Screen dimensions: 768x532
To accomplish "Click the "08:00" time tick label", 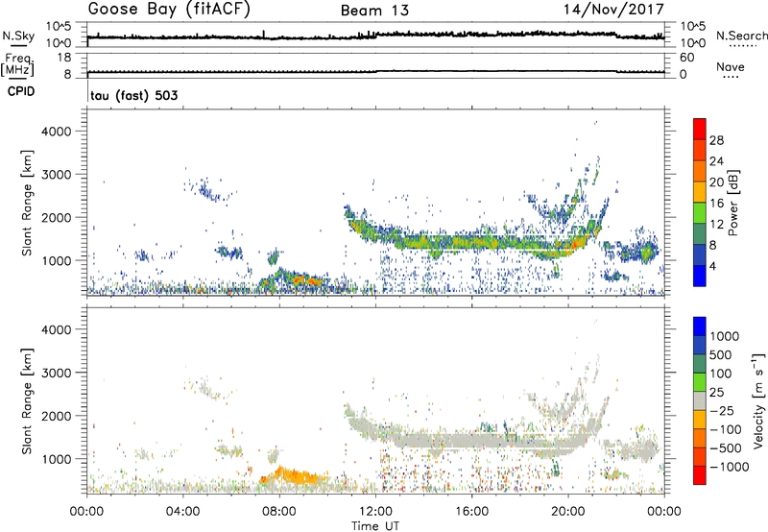I will click(279, 512).
